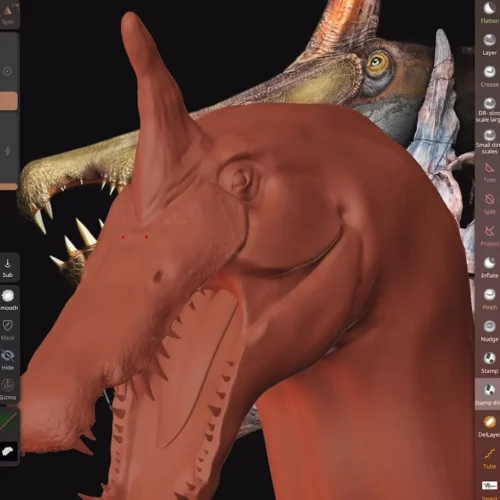Select the Layer brush
This screenshot has width=500, height=500.
(489, 45)
